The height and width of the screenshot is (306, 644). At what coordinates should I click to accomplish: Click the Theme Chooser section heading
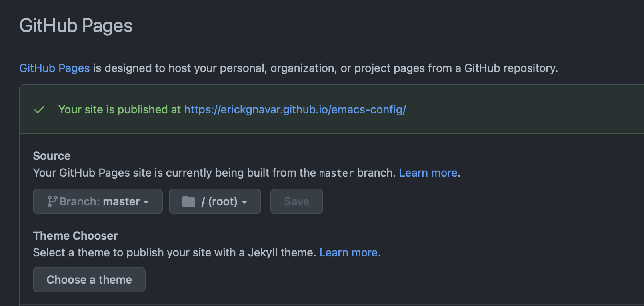(76, 236)
